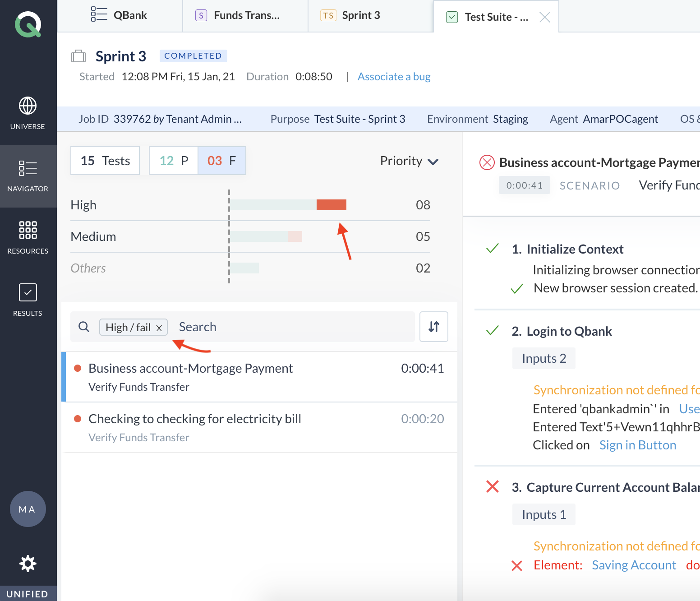Open the MA user avatar
Viewport: 700px width, 601px height.
coord(28,509)
